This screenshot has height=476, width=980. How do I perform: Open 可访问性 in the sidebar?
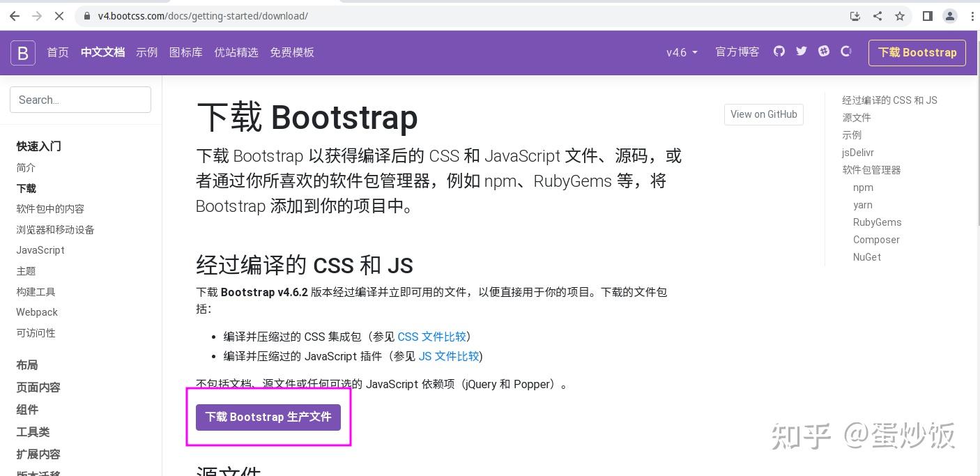pyautogui.click(x=36, y=333)
